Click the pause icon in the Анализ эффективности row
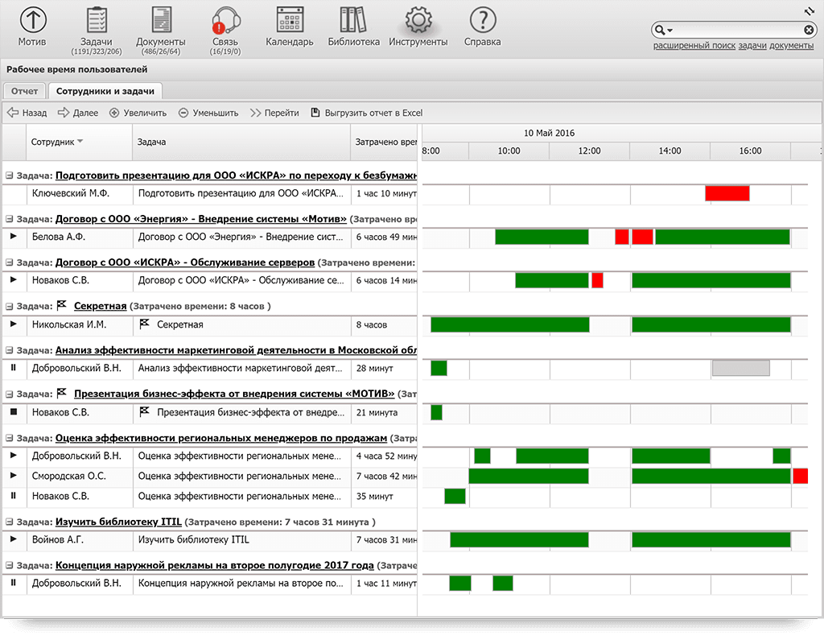This screenshot has height=644, width=824. tap(14, 368)
